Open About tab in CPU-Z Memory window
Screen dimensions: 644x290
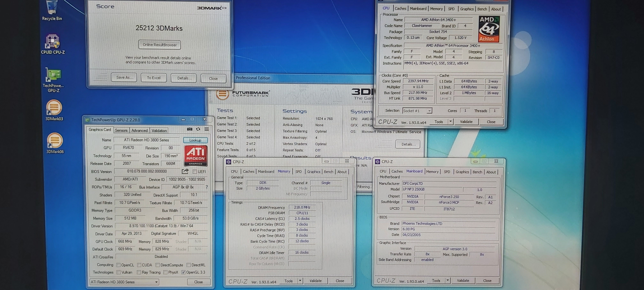[342, 172]
